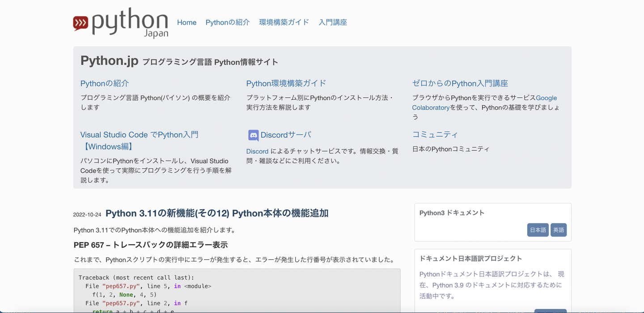
Task: Open Visual Studio Code でPython入門 link
Action: [139, 135]
